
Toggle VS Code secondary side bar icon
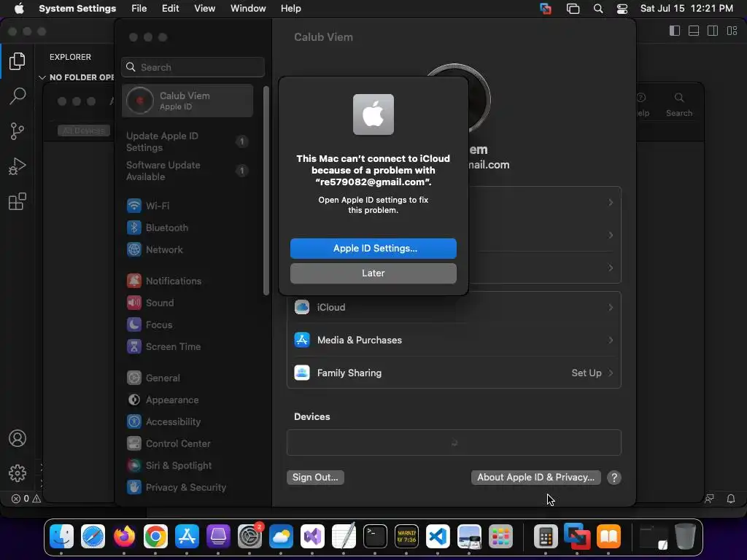[713, 31]
